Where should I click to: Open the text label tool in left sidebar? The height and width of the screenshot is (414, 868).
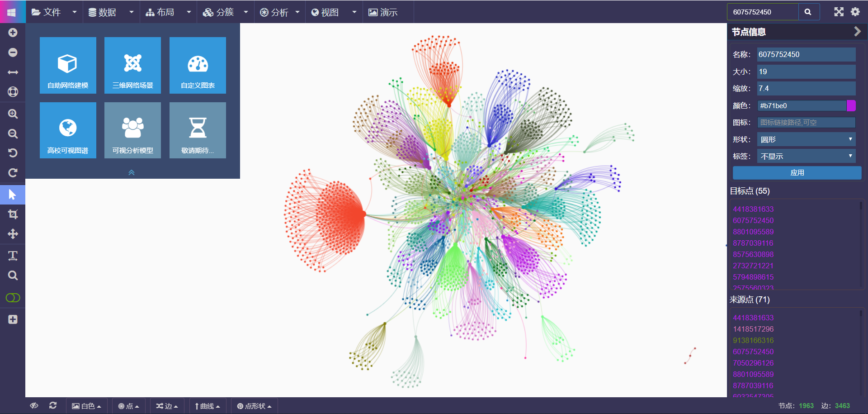(13, 255)
